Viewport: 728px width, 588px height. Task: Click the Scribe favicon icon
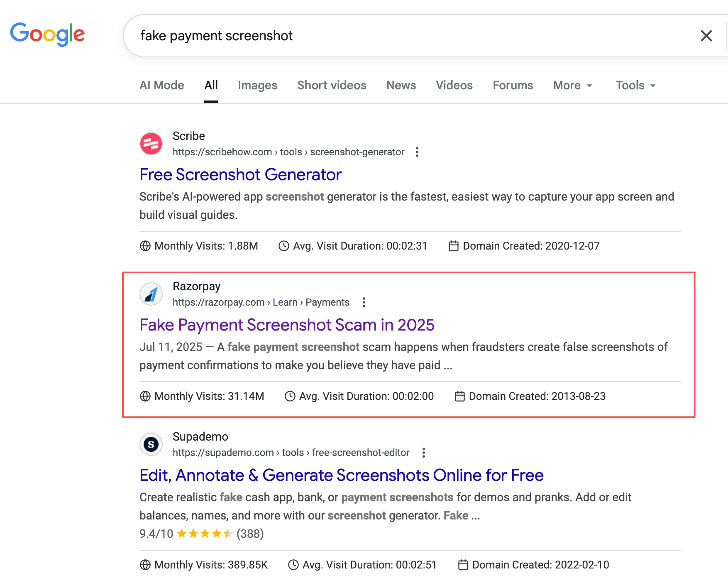(x=151, y=144)
